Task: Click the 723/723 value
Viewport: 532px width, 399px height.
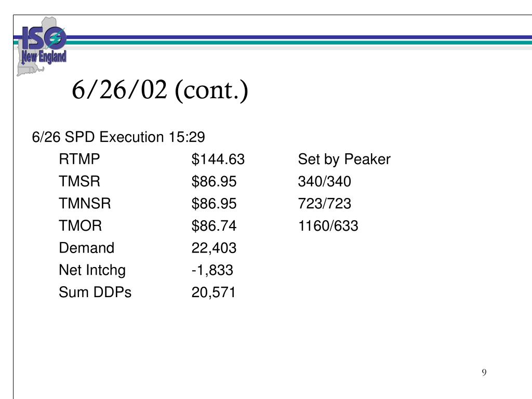Action: click(x=324, y=204)
